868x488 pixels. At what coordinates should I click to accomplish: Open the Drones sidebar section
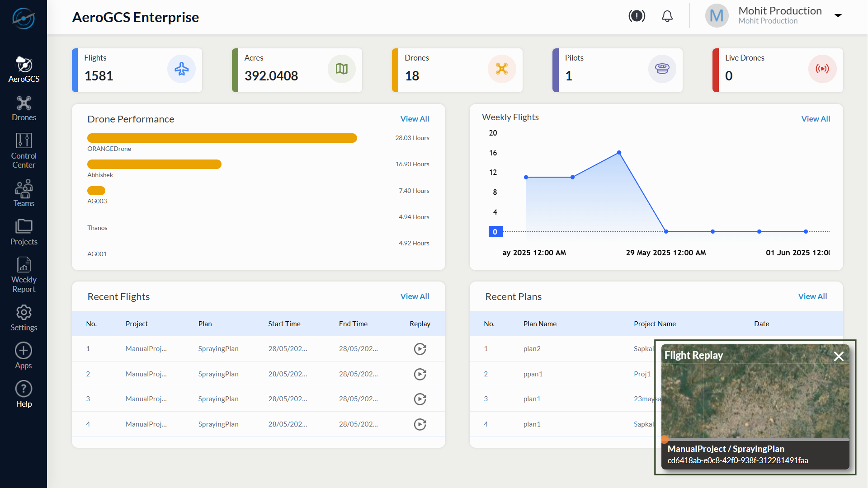[24, 108]
